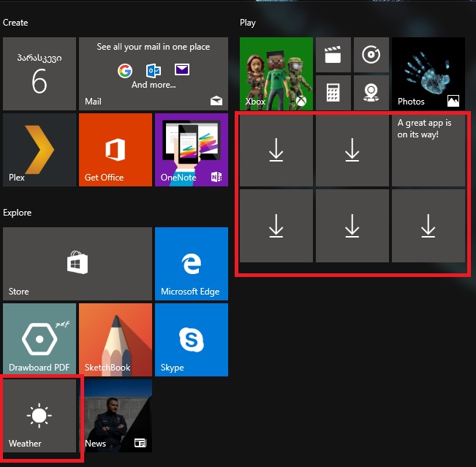Open the Skype tile

(x=191, y=340)
